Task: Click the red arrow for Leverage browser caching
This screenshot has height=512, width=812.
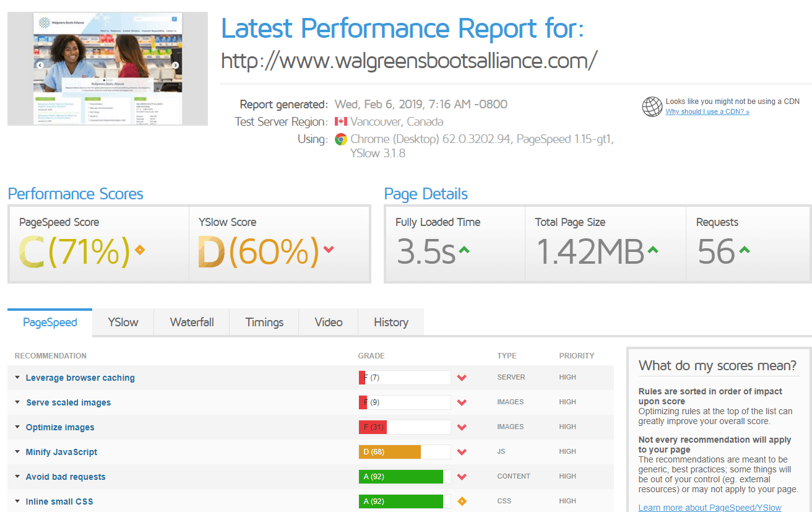Action: [x=462, y=378]
